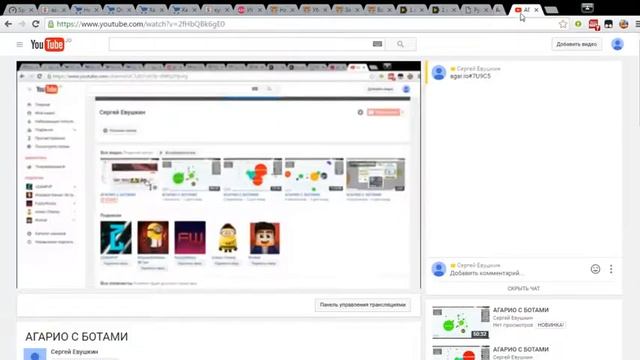Screen dimensions: 640x360
Task: Open a new browser tab
Action: (551, 10)
